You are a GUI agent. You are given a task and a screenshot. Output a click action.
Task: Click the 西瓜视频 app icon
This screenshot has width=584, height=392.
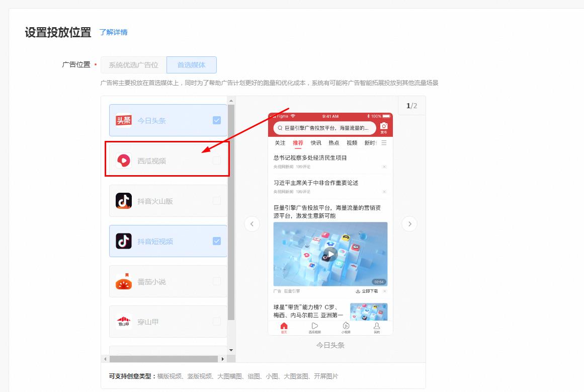tap(124, 161)
